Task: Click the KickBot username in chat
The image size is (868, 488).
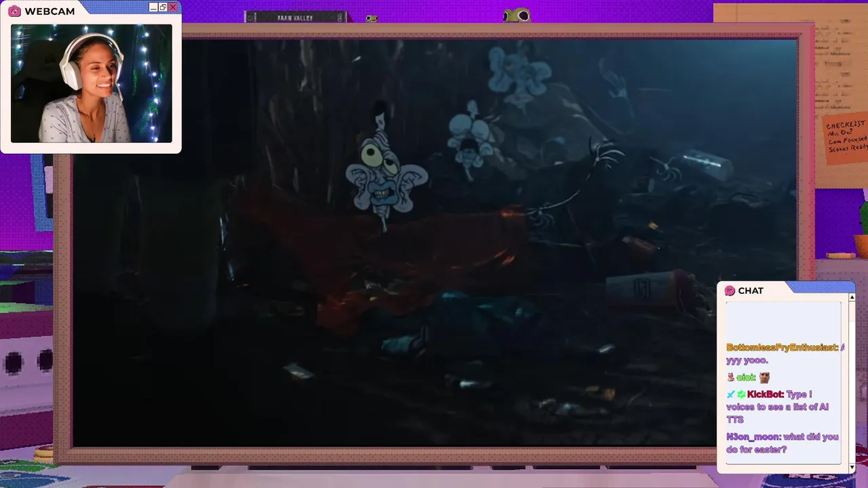Action: (766, 394)
